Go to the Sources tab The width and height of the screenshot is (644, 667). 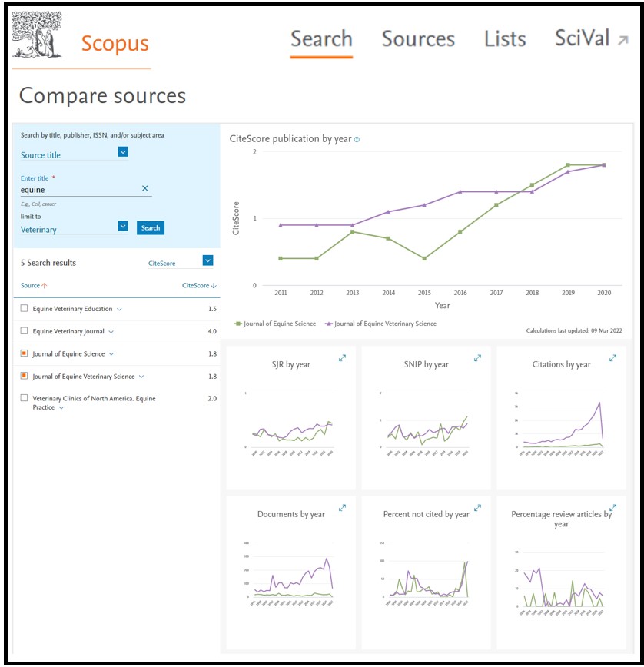tap(418, 39)
